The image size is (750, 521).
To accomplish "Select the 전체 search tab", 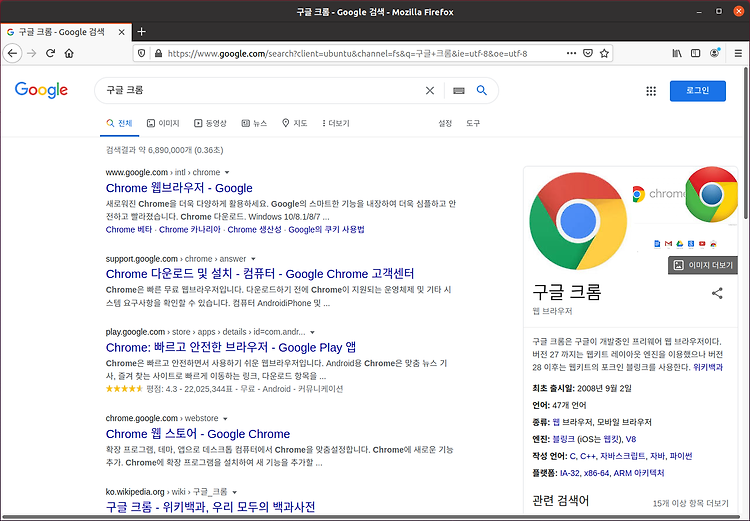I will (120, 123).
